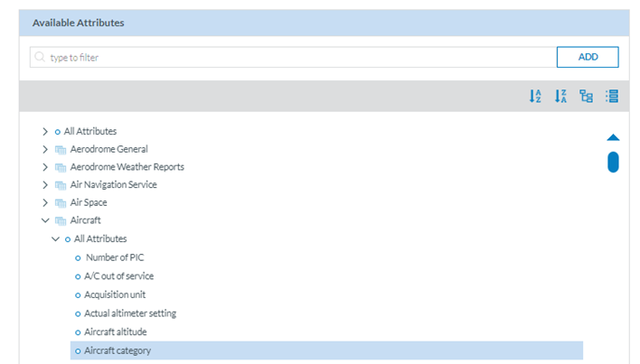The width and height of the screenshot is (640, 364).
Task: Switch to tree hierarchy view icon
Action: 586,97
